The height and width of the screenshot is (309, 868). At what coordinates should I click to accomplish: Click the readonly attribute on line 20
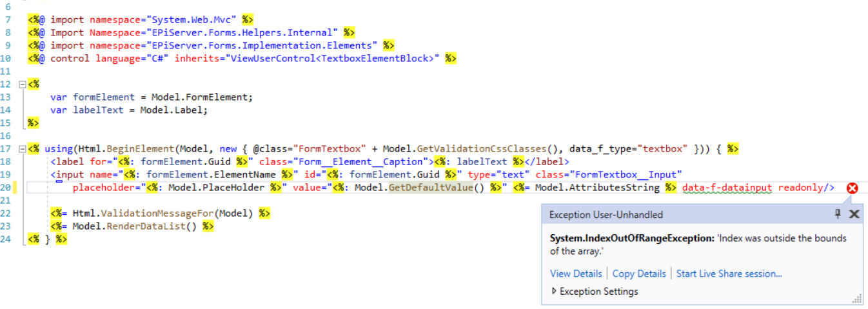point(800,188)
